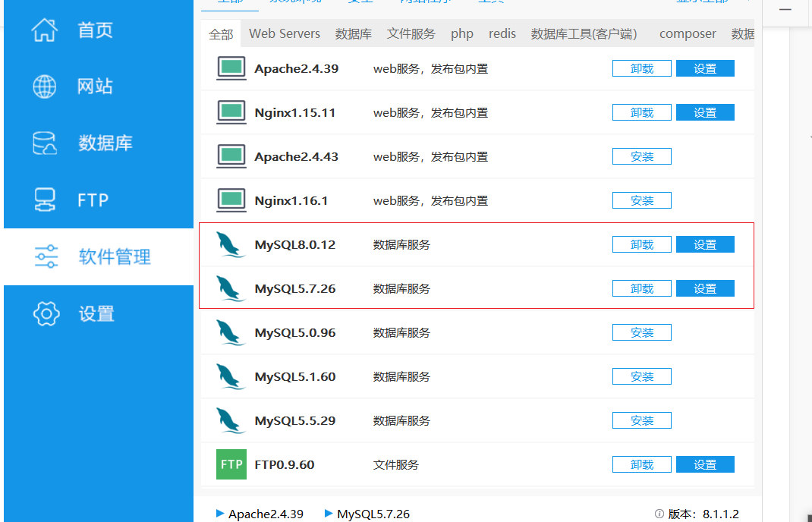The height and width of the screenshot is (522, 812).
Task: Install MySQL5.0.96 with 安装
Action: pos(641,332)
